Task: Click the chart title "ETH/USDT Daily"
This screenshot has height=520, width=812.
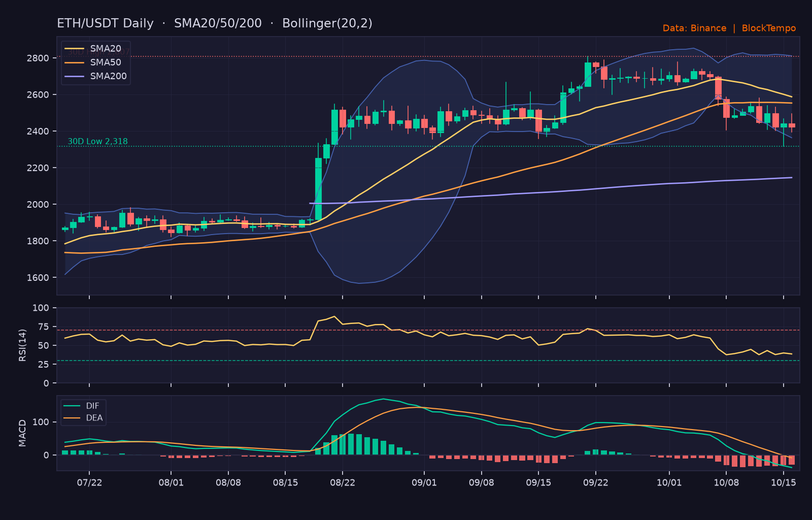Action: pos(105,23)
